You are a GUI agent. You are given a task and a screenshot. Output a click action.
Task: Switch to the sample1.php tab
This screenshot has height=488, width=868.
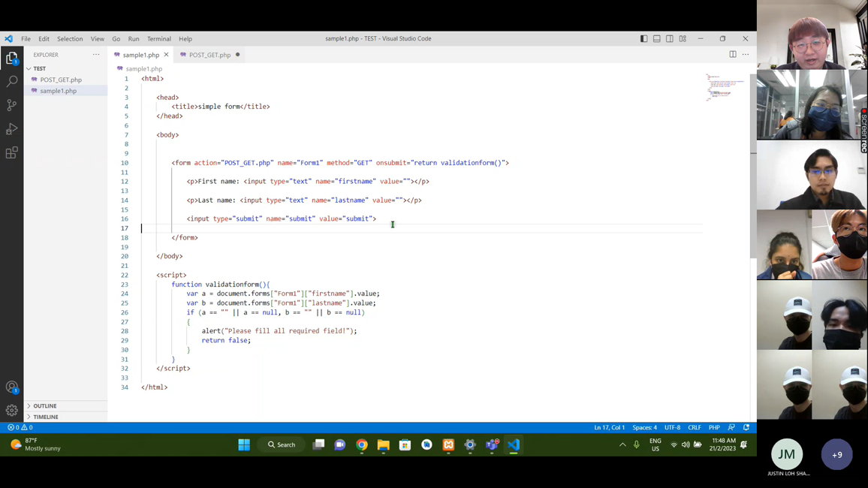(140, 55)
